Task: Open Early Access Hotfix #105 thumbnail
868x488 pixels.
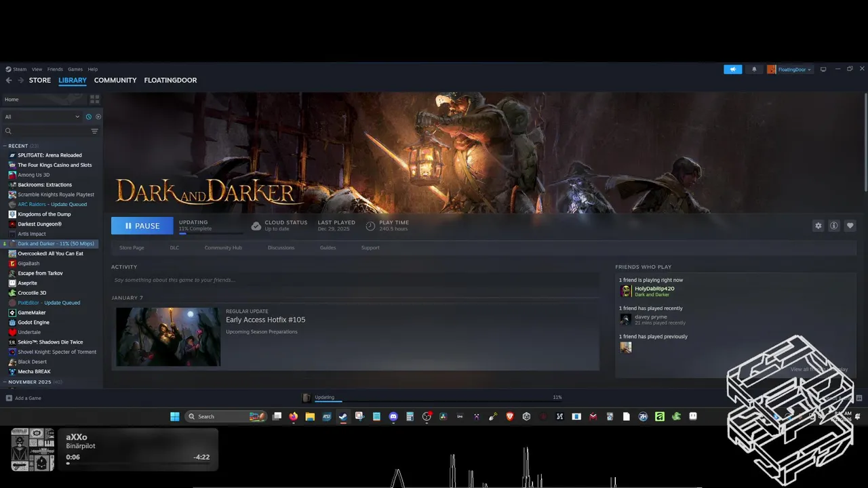Action: 168,337
